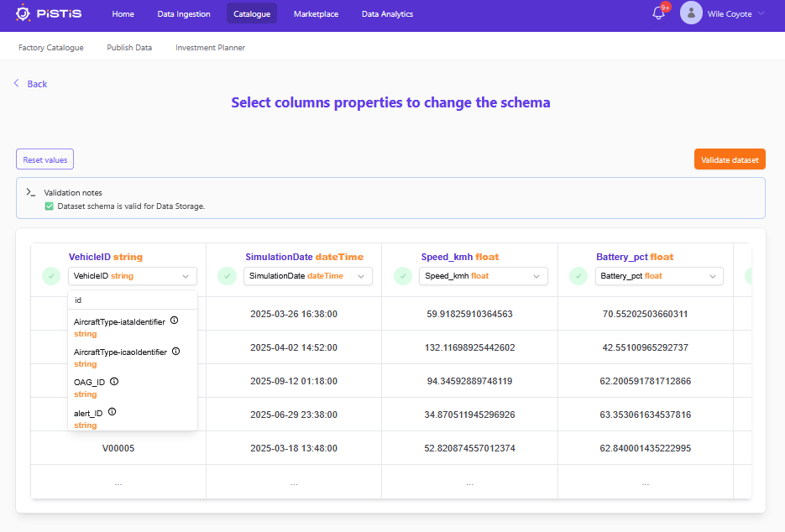Screen dimensions: 785x532
Task: Open the Battery_pct float dropdown
Action: 659,276
